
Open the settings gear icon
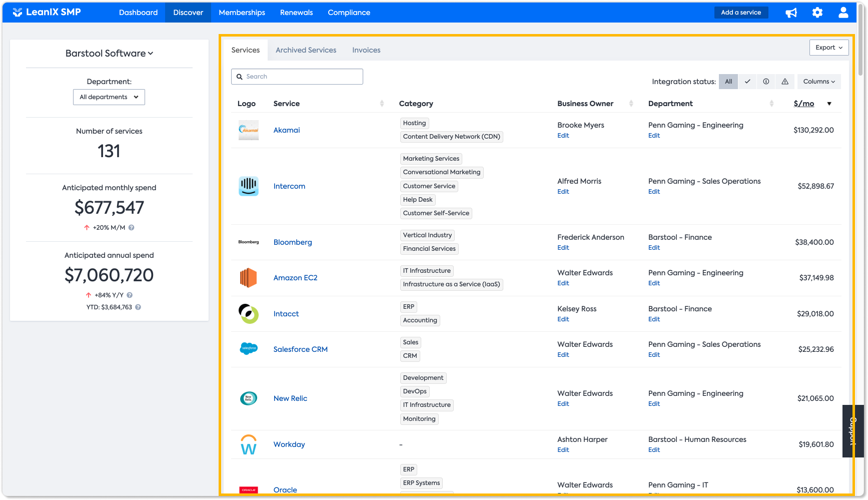point(817,13)
